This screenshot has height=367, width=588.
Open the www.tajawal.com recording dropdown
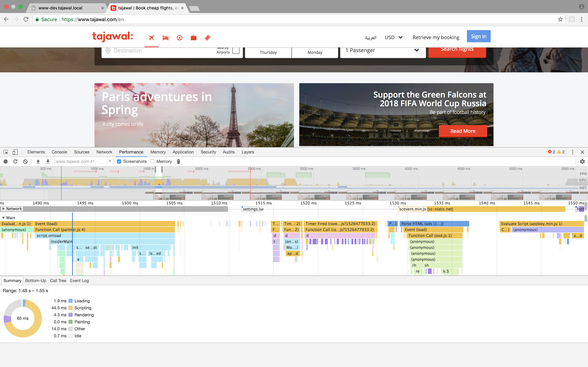click(110, 161)
